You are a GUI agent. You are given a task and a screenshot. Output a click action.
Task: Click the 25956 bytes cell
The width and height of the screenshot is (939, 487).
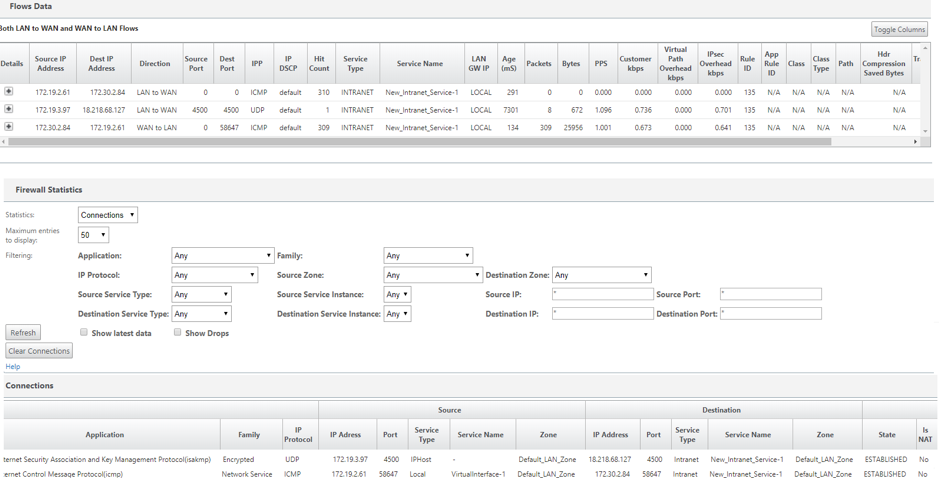573,128
